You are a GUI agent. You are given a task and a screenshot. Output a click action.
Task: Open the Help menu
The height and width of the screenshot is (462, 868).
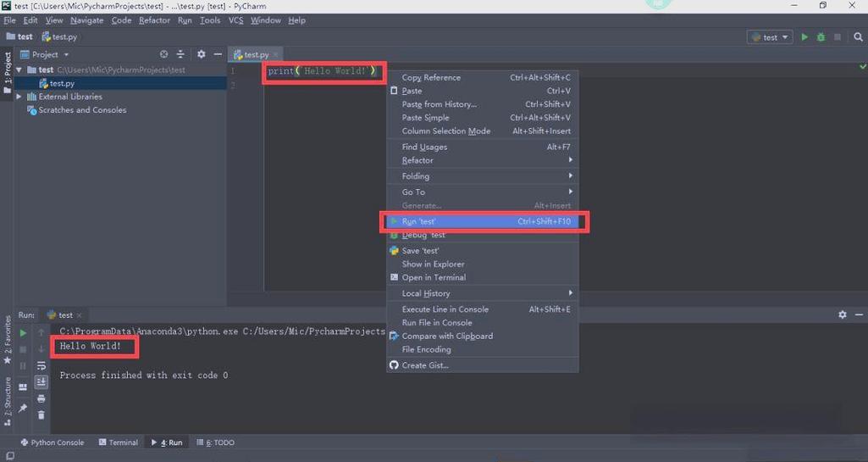point(296,20)
